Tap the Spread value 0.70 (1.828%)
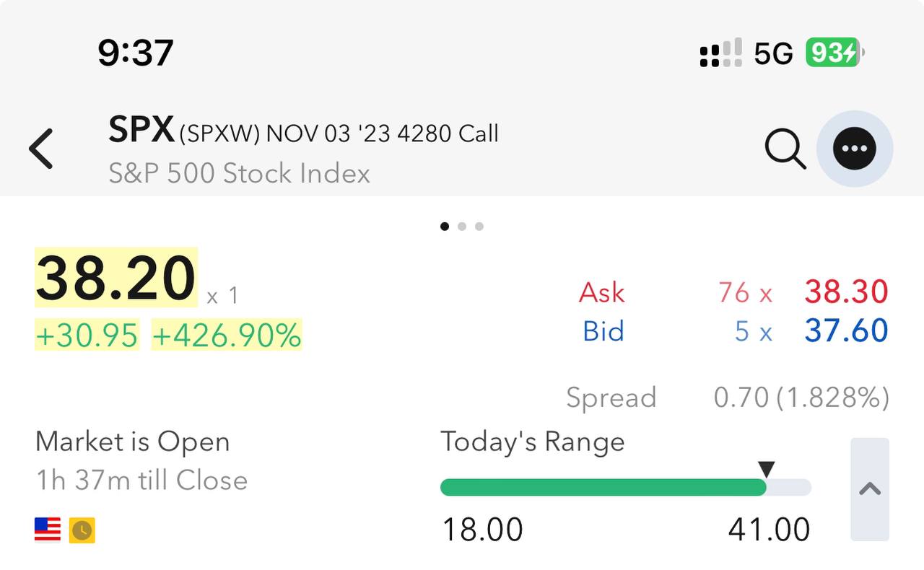 pyautogui.click(x=801, y=398)
